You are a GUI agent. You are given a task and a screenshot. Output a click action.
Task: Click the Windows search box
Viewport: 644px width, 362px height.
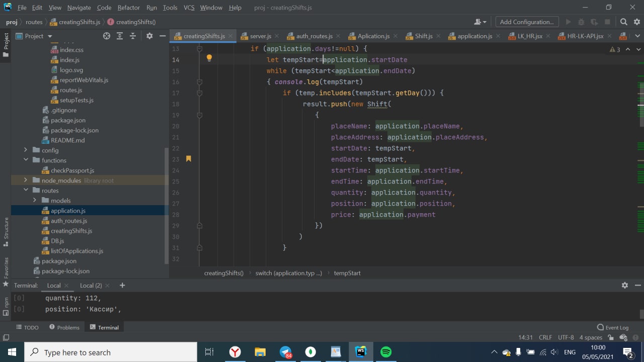pos(111,352)
